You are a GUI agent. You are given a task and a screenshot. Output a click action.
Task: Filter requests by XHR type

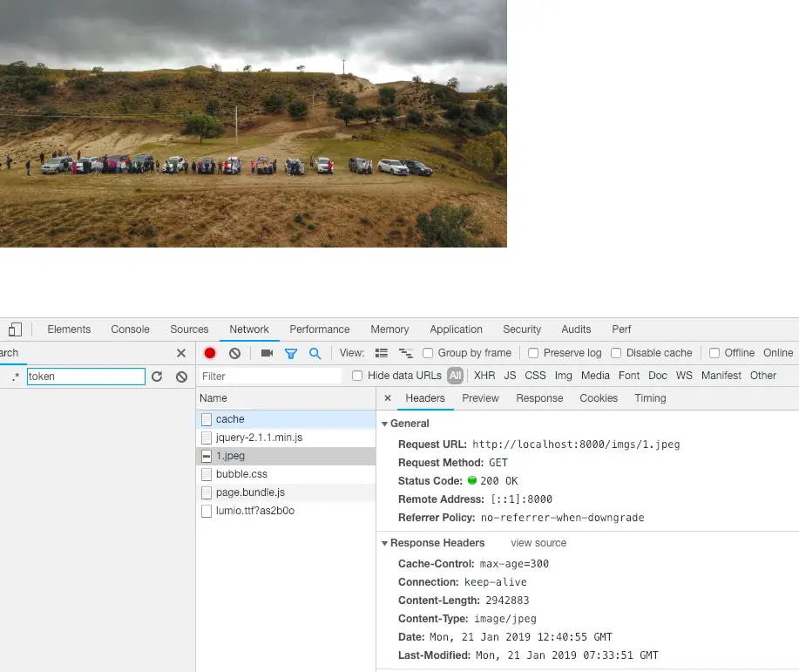click(x=484, y=376)
